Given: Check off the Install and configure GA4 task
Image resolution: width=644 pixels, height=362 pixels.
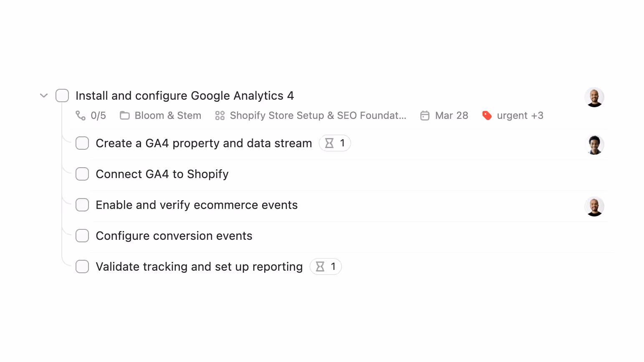Looking at the screenshot, I should click(62, 96).
